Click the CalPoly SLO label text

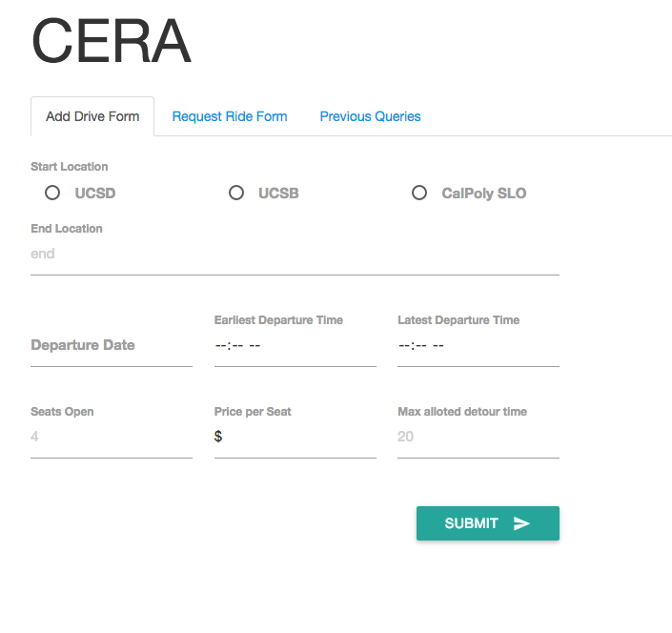[484, 194]
